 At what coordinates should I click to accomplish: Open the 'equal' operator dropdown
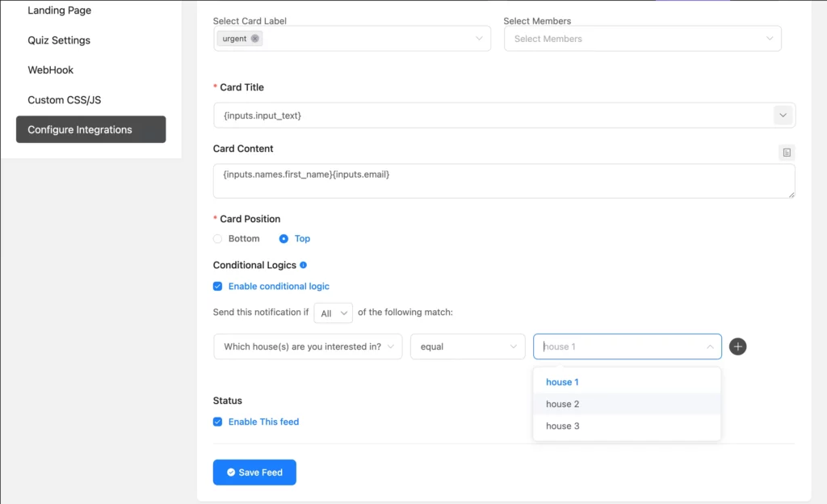click(x=468, y=346)
